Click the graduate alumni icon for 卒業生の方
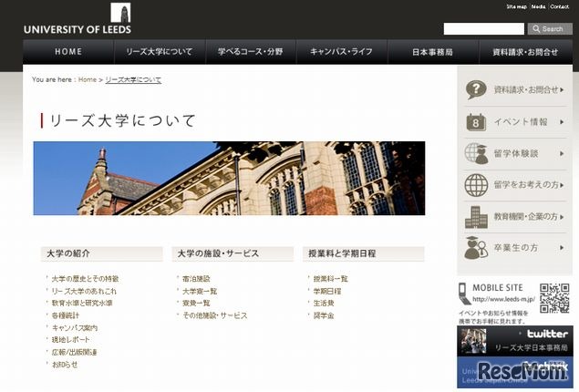 (476, 248)
